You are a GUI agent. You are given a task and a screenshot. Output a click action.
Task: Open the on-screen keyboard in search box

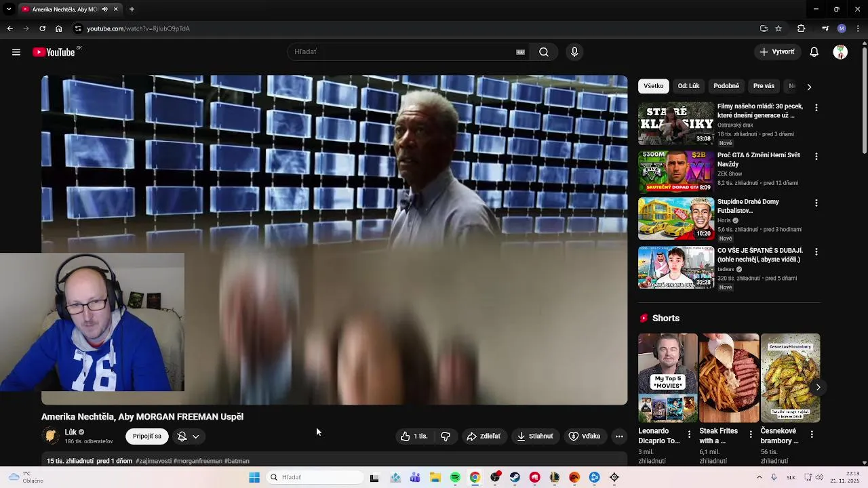tap(520, 52)
